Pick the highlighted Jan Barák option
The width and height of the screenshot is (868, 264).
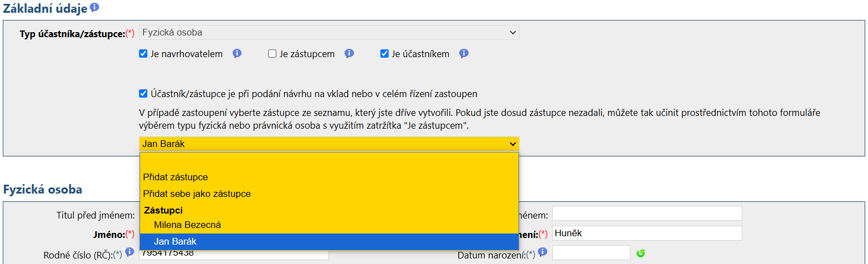coord(175,242)
